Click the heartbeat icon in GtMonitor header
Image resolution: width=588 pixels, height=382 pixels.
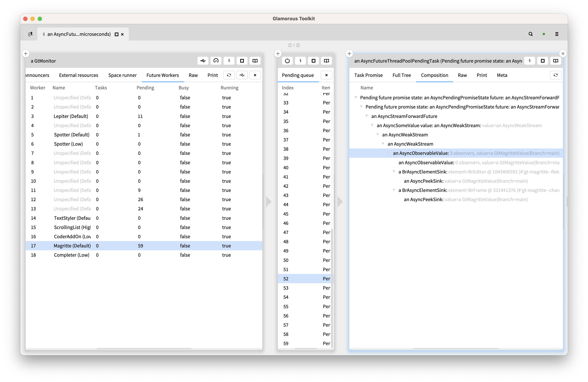[x=203, y=61]
